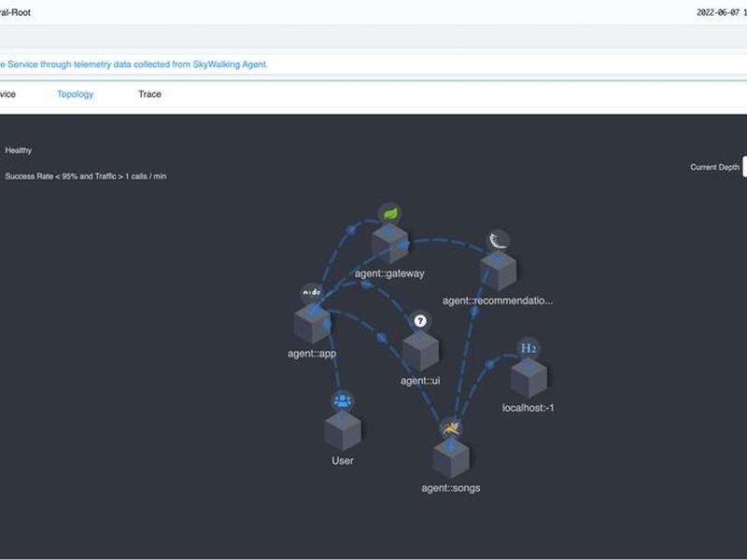Open the Trace tab

[x=149, y=94]
